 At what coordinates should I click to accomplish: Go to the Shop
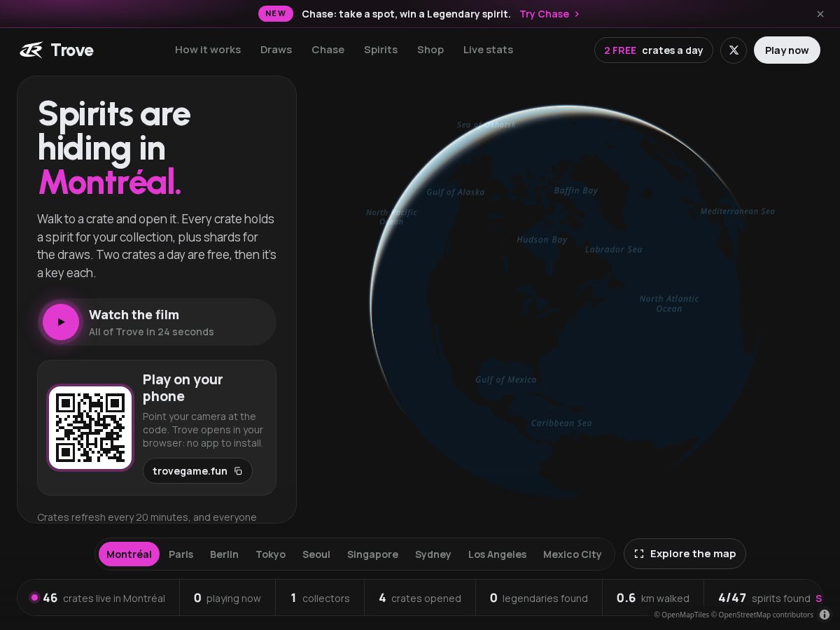pyautogui.click(x=430, y=50)
